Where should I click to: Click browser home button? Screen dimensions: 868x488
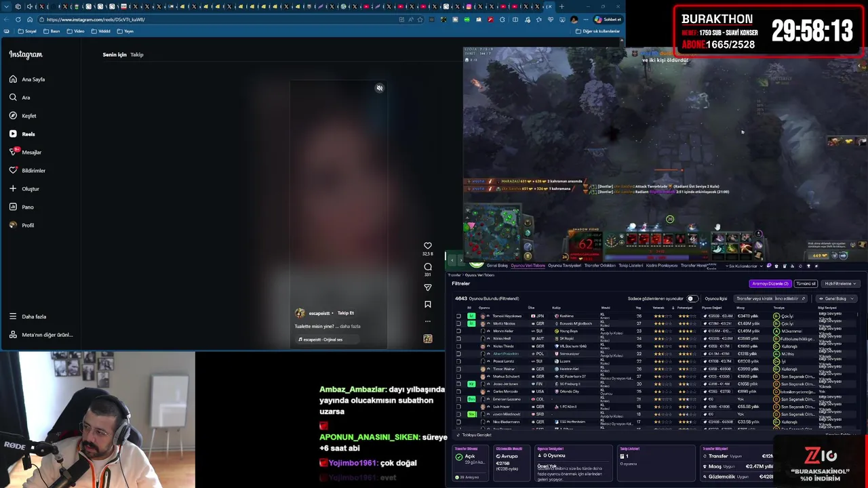click(29, 20)
